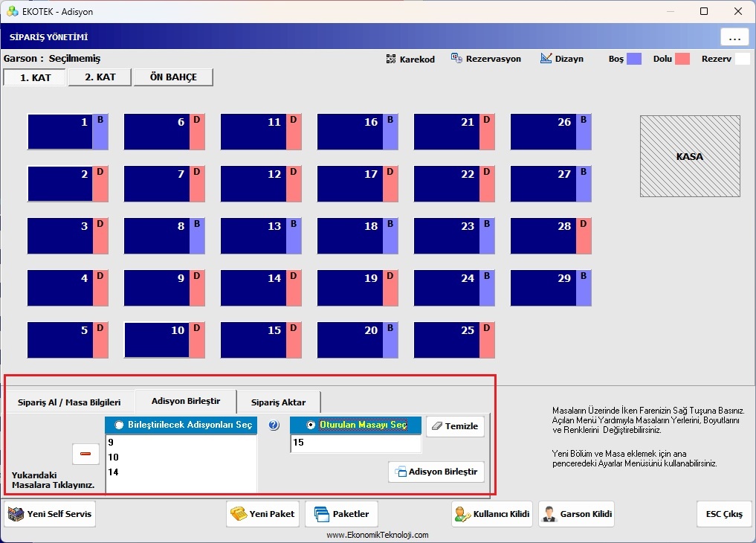Select table 1 on the floor plan
This screenshot has height=543, width=756.
coord(68,132)
